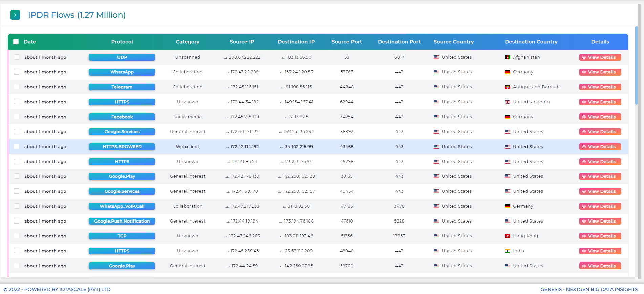The height and width of the screenshot is (294, 644).
Task: Collapse the IPDR Flows panel chevron
Action: click(15, 15)
